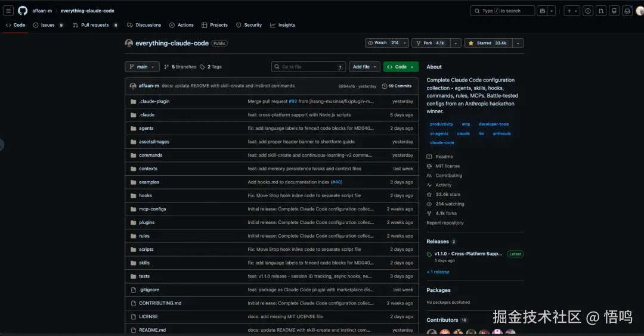This screenshot has width=644, height=336.
Task: Open the create new plus dropdown
Action: coord(572,11)
